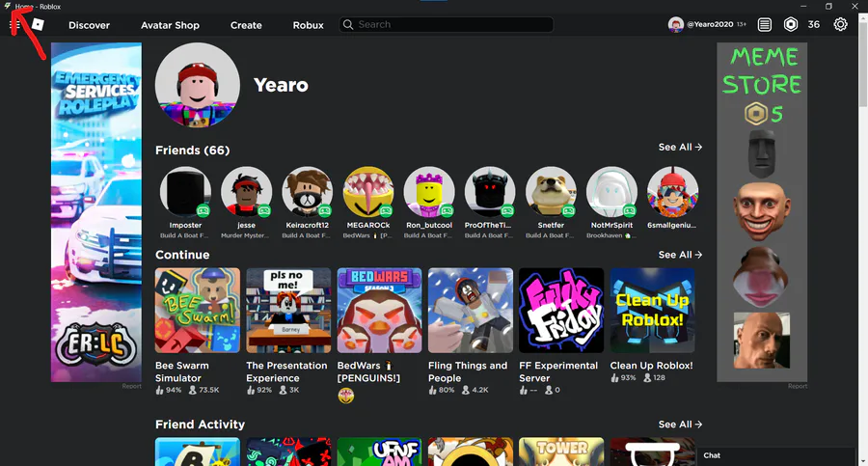Image resolution: width=868 pixels, height=466 pixels.
Task: Open Emergency Services Roleplay ad banner
Action: pyautogui.click(x=96, y=212)
